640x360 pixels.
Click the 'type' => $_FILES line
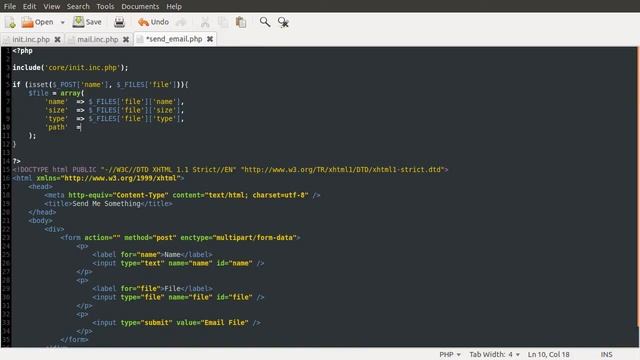[114, 119]
